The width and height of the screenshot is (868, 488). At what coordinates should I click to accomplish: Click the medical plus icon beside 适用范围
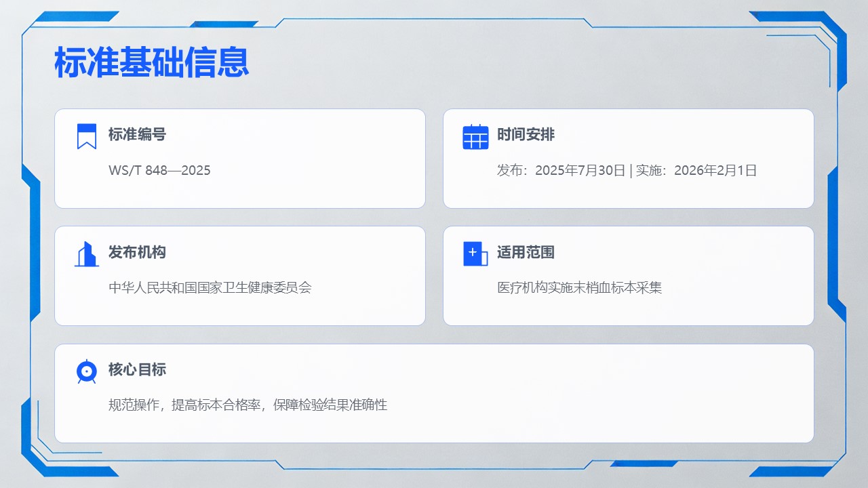475,253
